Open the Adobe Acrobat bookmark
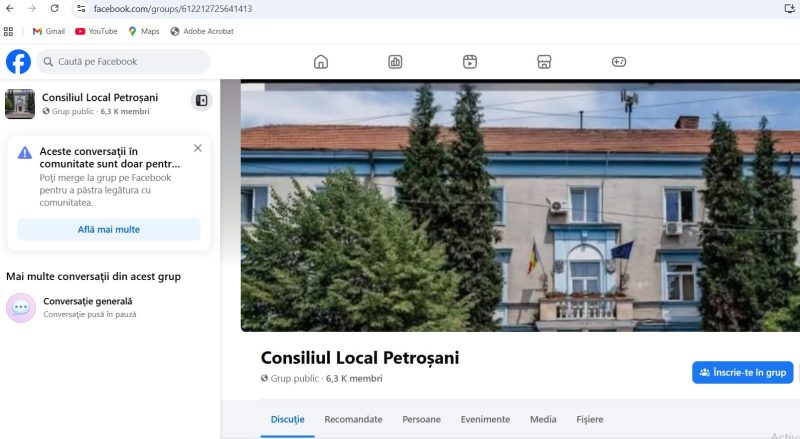Image resolution: width=800 pixels, height=439 pixels. [201, 31]
